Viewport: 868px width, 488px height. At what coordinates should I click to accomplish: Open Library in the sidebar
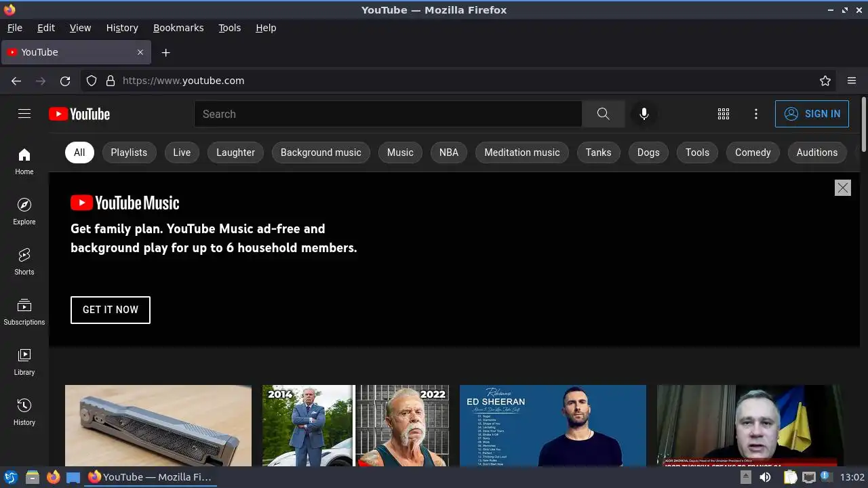[x=24, y=362]
